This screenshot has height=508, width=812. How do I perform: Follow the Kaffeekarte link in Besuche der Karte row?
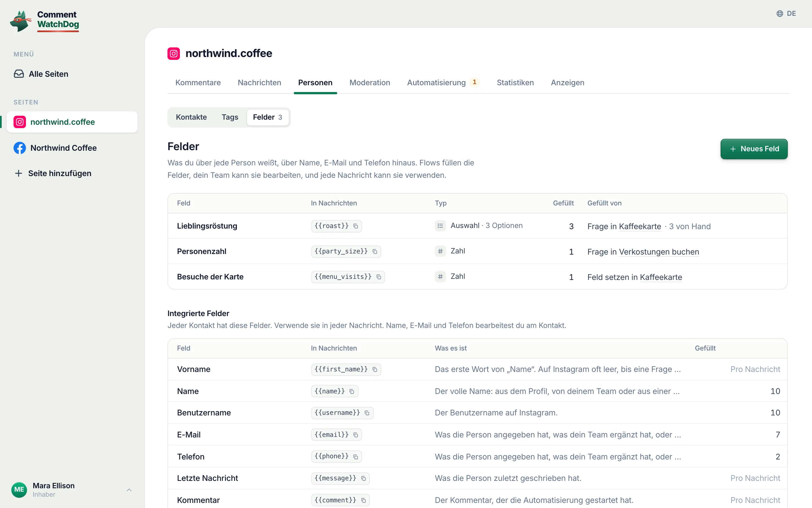click(661, 277)
